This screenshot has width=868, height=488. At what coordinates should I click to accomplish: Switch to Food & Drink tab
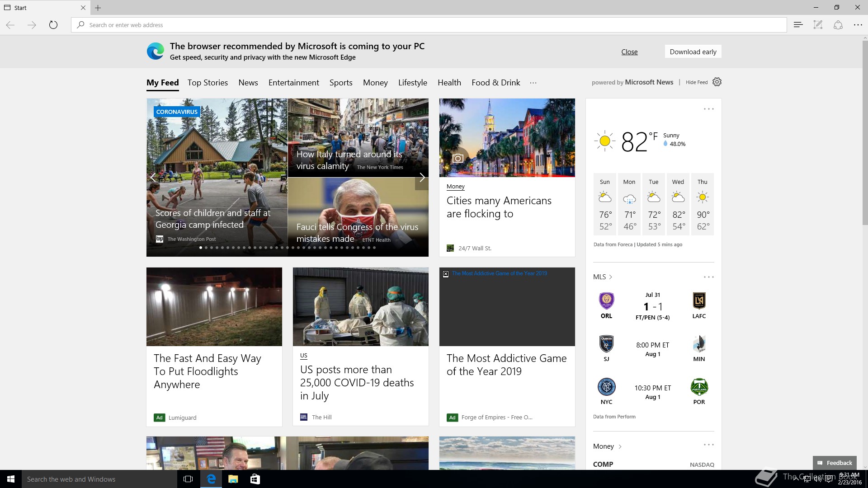coord(496,83)
